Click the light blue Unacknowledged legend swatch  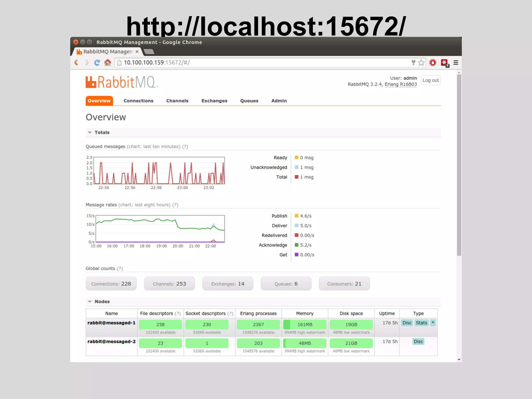[x=296, y=167]
